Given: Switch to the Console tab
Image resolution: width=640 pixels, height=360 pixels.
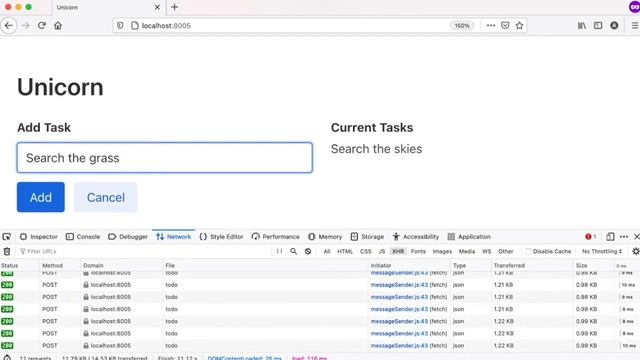Looking at the screenshot, I should click(83, 237).
